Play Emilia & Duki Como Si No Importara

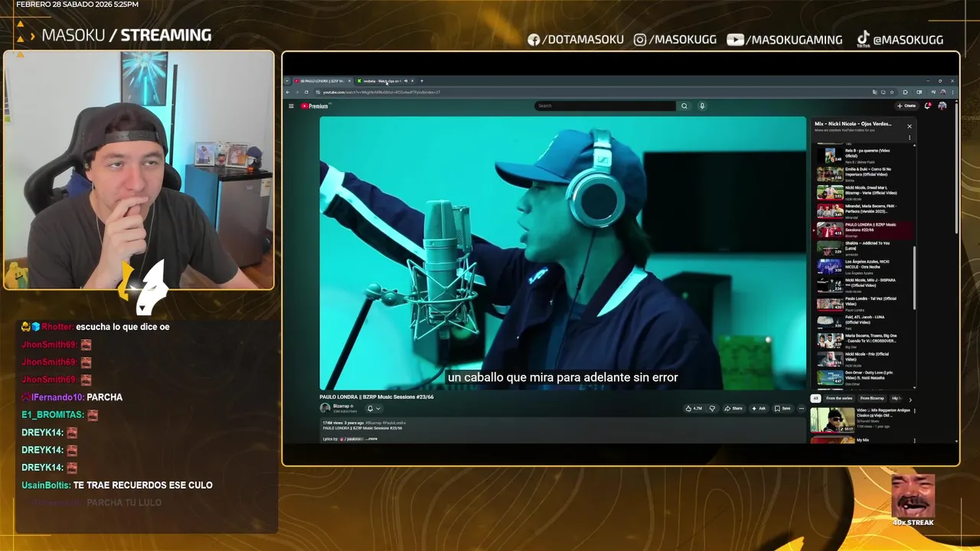pyautogui.click(x=864, y=174)
